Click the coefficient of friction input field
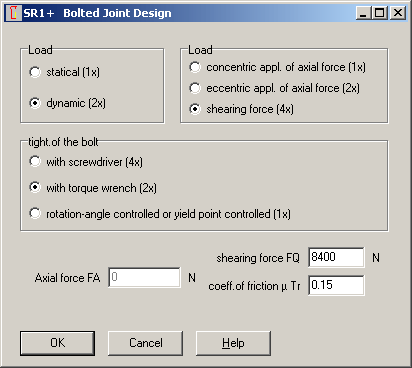412x368 pixels. click(x=336, y=285)
